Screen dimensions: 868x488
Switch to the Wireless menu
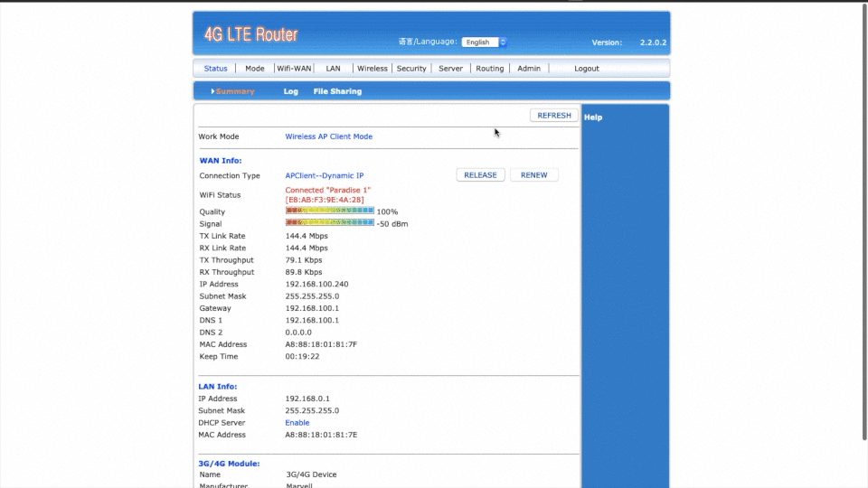[372, 69]
